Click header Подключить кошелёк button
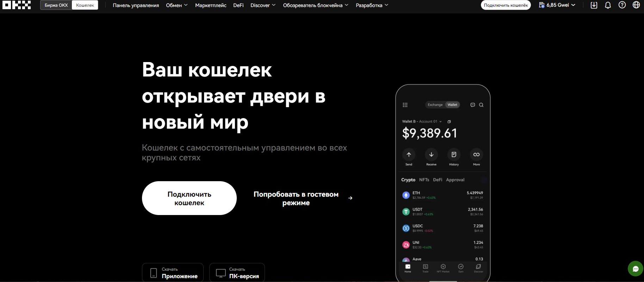 point(506,5)
